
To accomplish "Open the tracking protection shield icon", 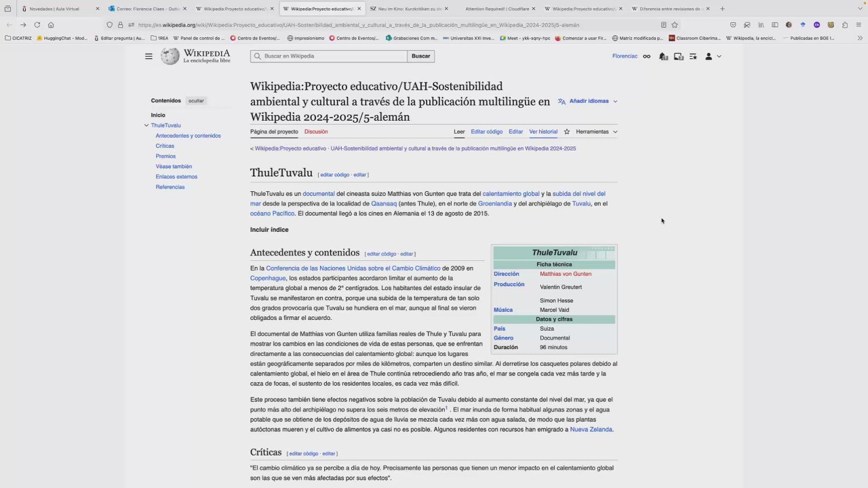I will [x=109, y=25].
